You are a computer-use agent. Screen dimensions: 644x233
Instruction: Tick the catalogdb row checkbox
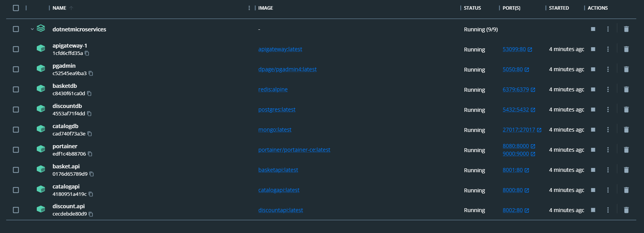16,130
